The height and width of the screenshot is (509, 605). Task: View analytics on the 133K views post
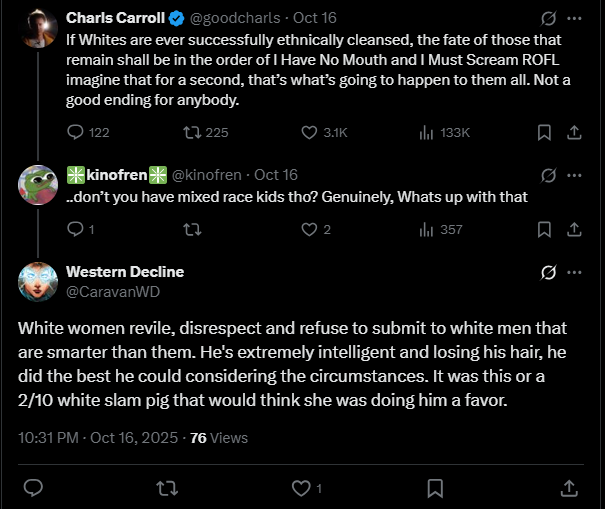[x=426, y=132]
